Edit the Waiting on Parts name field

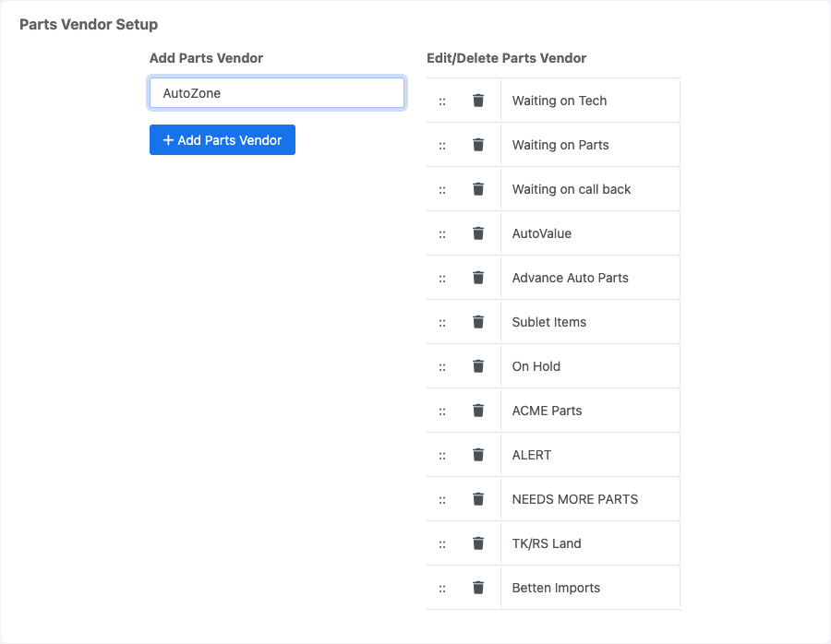click(590, 145)
